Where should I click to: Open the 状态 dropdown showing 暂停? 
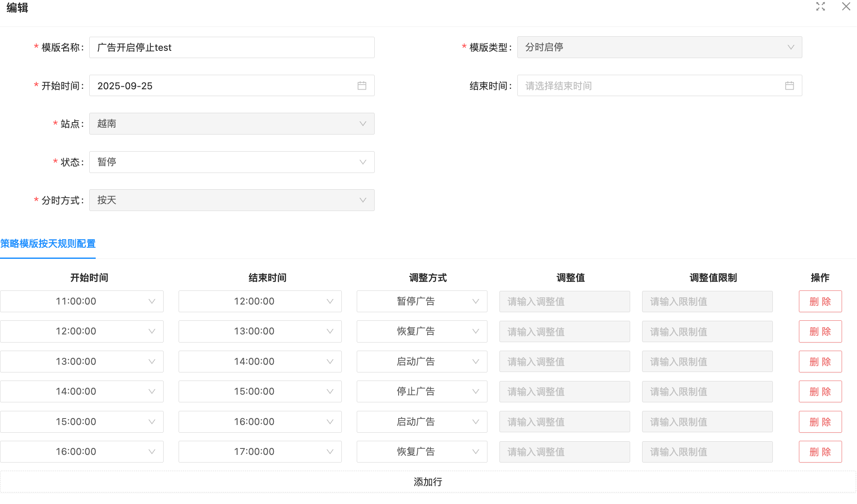tap(232, 162)
